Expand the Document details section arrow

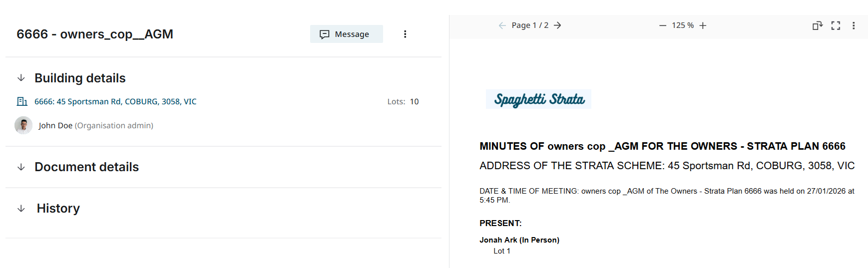(x=21, y=167)
